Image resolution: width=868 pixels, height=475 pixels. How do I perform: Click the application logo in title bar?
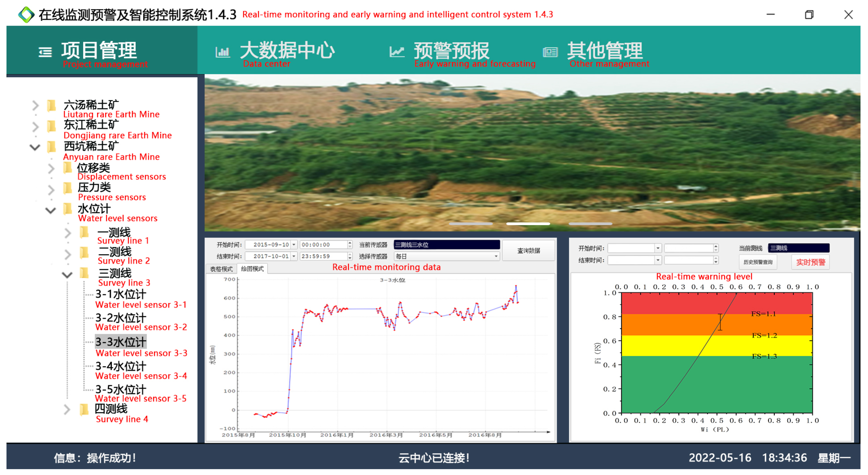pos(26,14)
